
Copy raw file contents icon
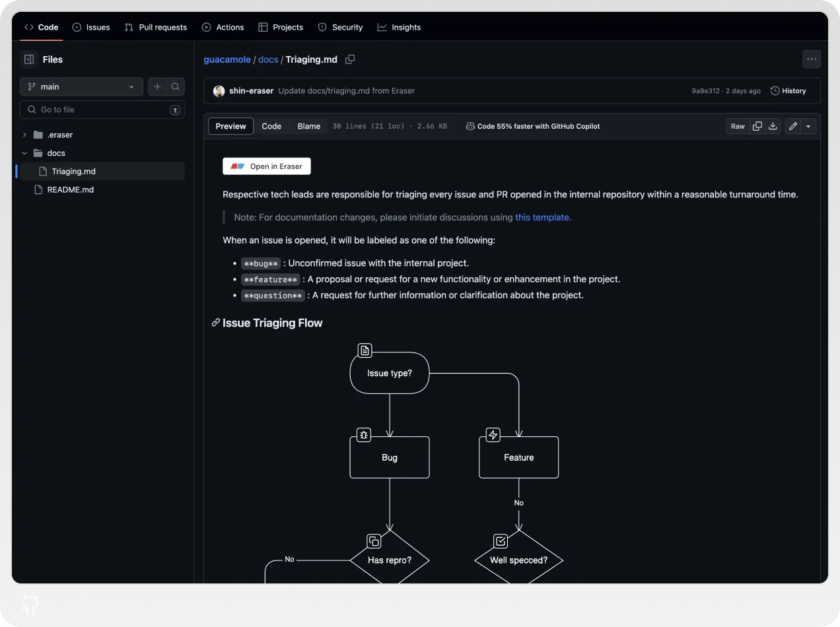click(757, 126)
